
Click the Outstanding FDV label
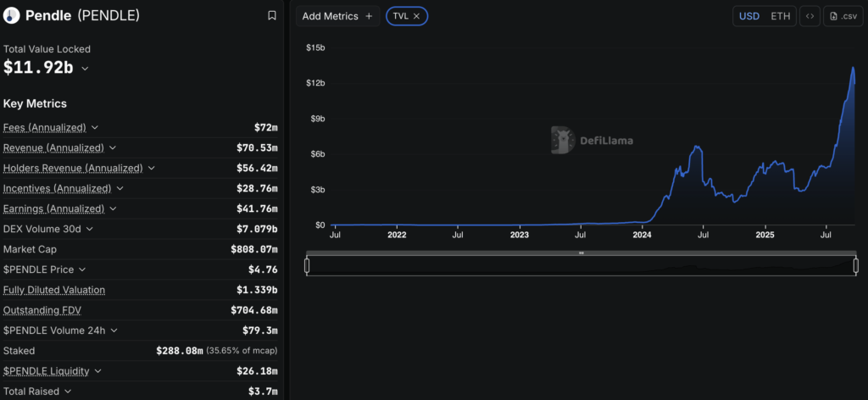click(x=43, y=310)
